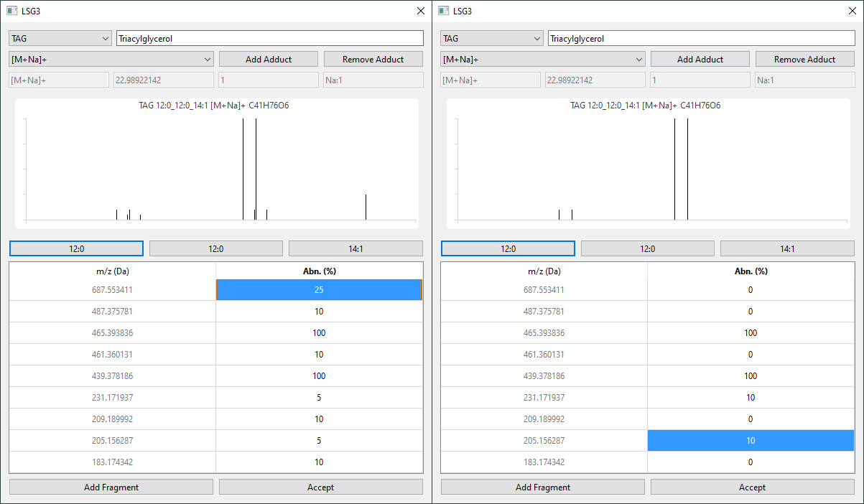
Task: Click m/z value 439.378186 in left window
Action: pyautogui.click(x=113, y=375)
